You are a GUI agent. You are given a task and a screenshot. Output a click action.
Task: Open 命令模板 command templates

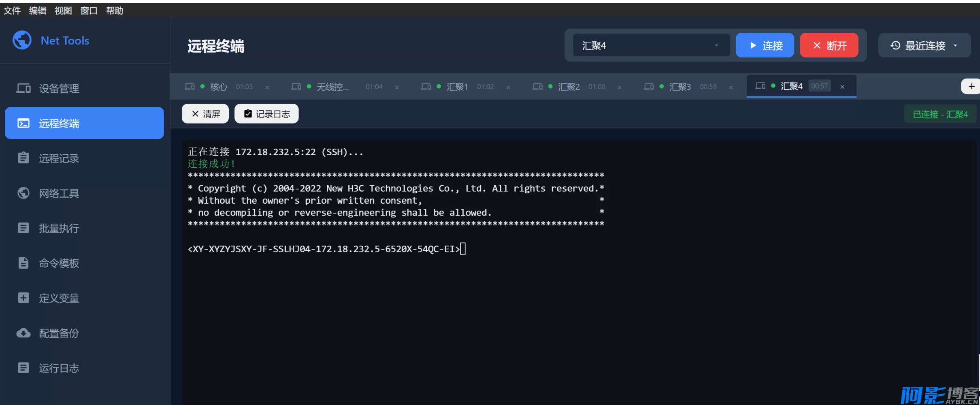pos(58,263)
